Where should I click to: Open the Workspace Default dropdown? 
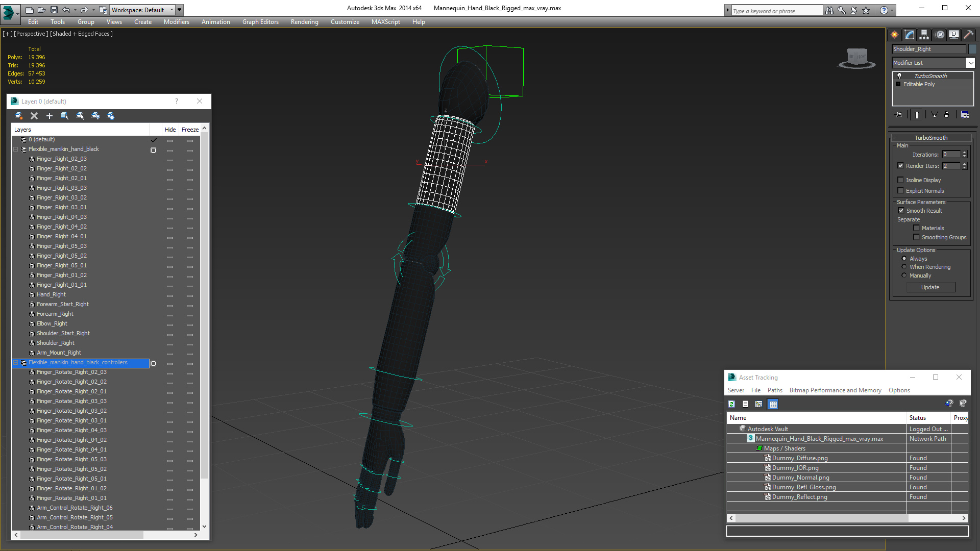pyautogui.click(x=143, y=10)
